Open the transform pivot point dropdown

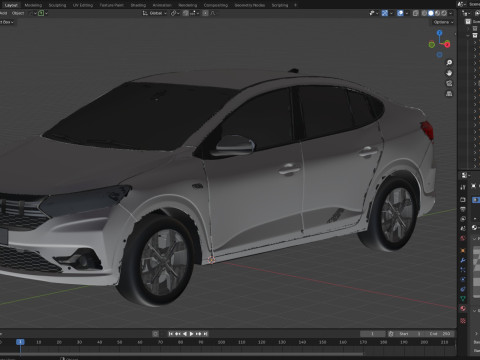[175, 13]
